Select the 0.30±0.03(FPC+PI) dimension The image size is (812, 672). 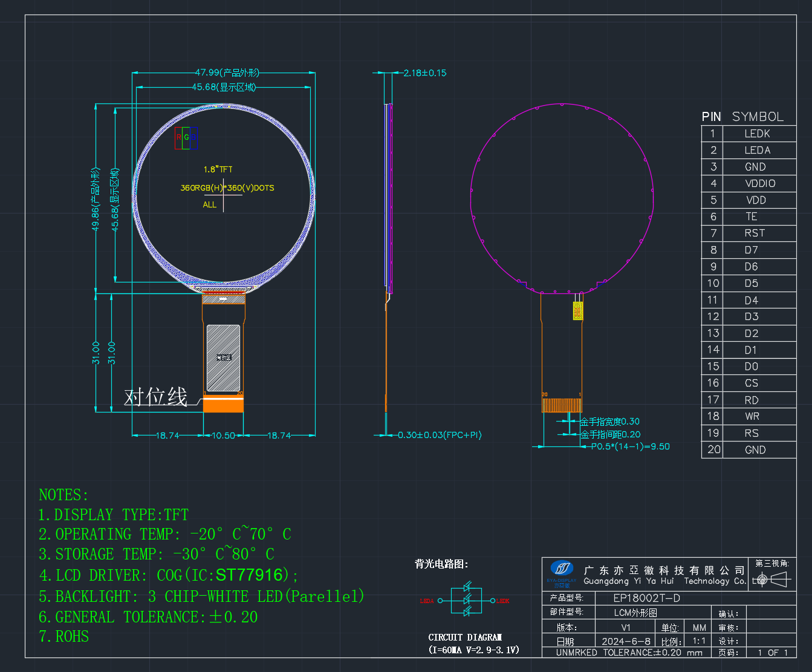point(440,435)
